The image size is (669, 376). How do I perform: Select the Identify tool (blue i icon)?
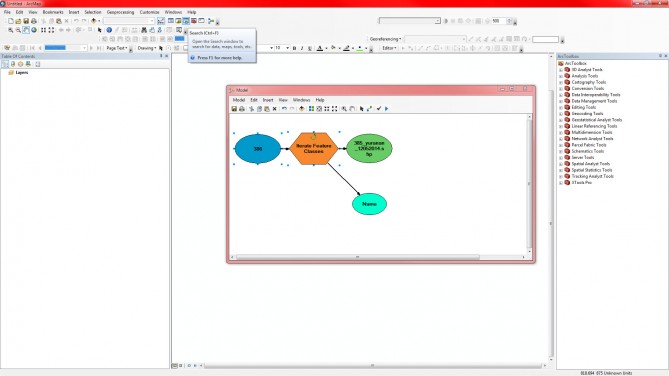click(109, 30)
